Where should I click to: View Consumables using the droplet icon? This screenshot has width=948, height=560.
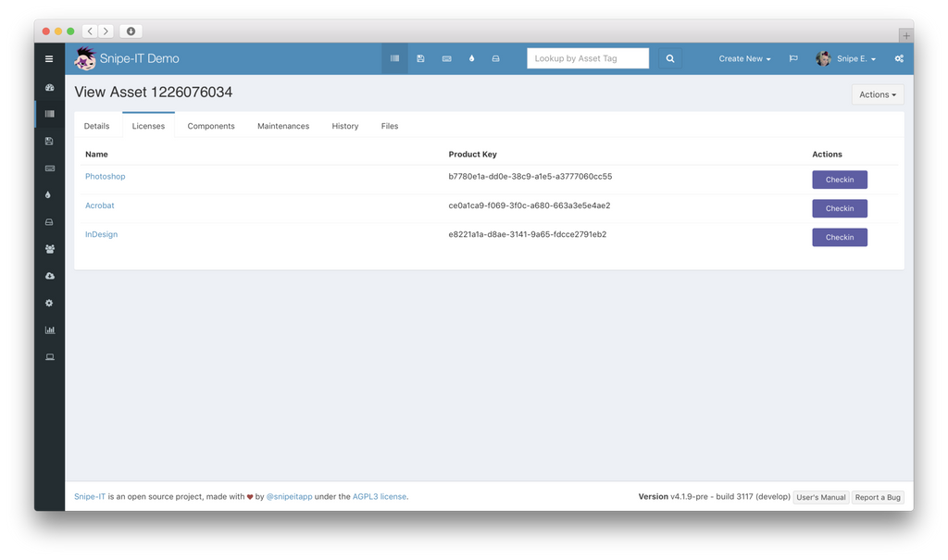tap(48, 194)
